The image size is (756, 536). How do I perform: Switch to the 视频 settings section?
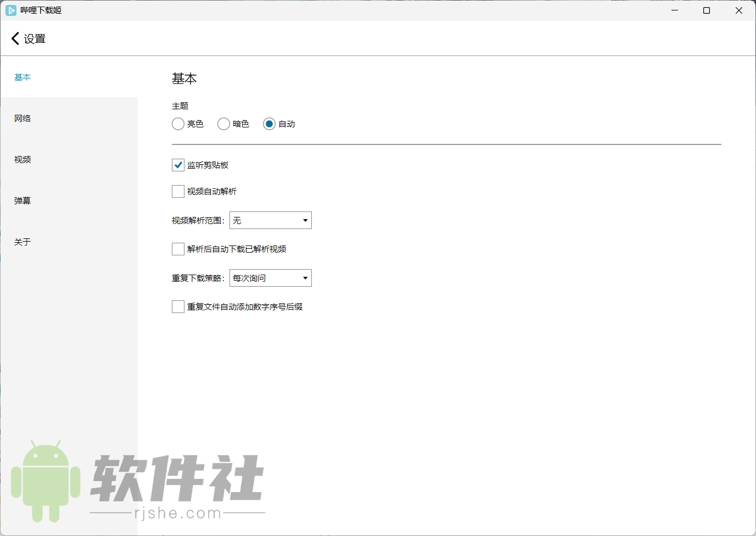click(22, 159)
